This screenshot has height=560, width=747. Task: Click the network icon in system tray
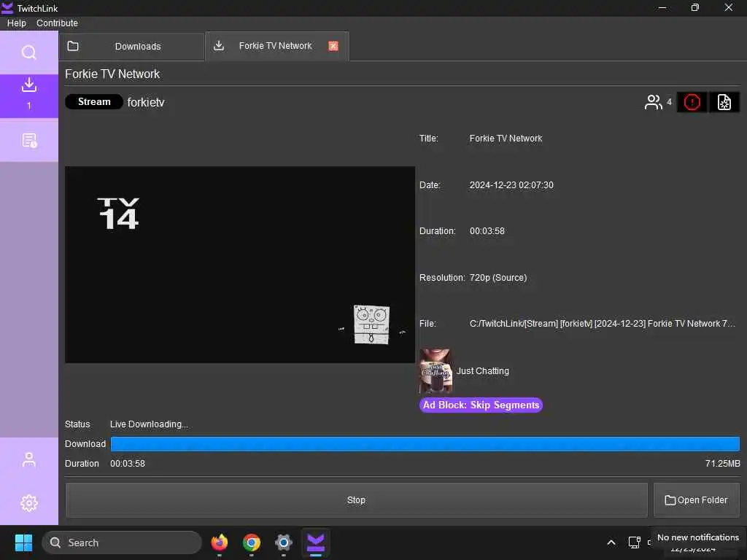tap(634, 542)
